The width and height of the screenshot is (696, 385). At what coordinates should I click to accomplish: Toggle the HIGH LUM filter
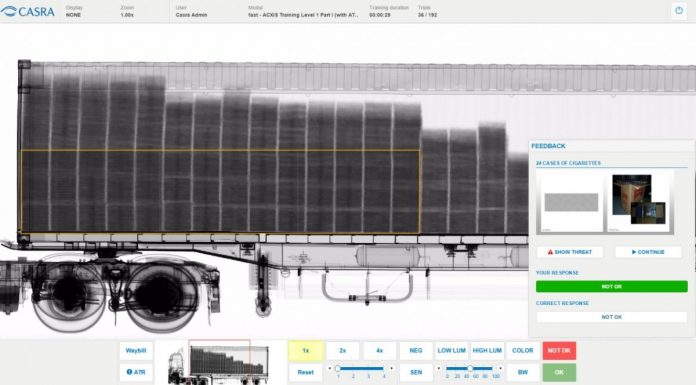[487, 350]
